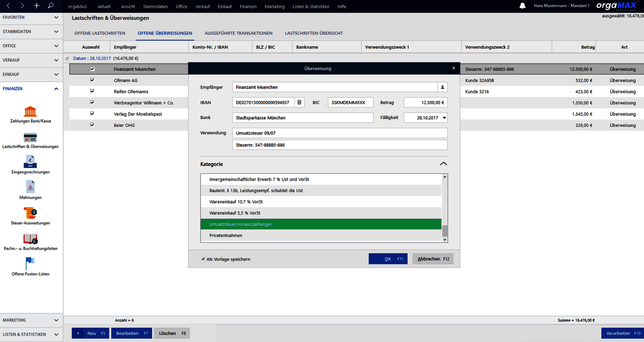Click the Verarbeiten F10 button
Screen dimensions: 644x342
(x=623, y=333)
